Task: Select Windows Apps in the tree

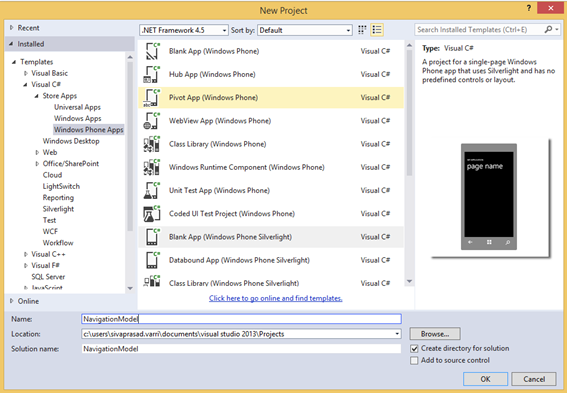Action: (x=77, y=118)
